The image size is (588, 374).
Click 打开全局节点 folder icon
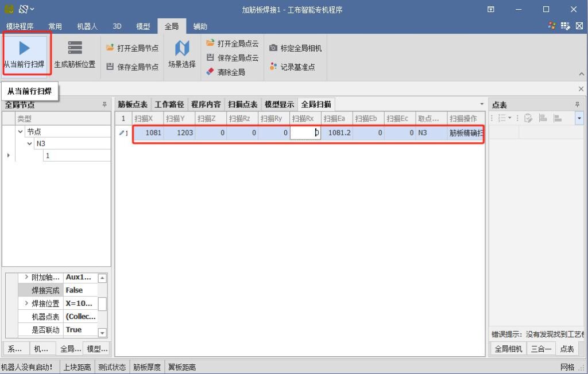(110, 48)
